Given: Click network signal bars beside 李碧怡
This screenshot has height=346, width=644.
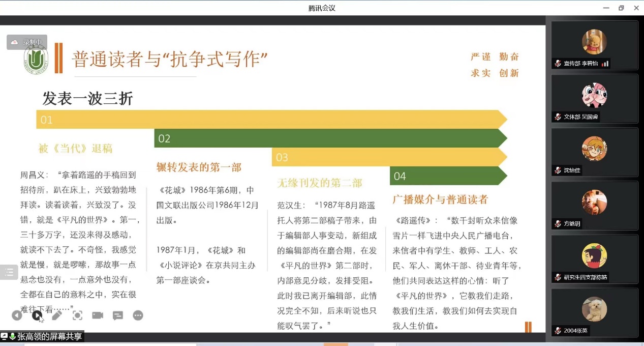Looking at the screenshot, I should (x=605, y=64).
